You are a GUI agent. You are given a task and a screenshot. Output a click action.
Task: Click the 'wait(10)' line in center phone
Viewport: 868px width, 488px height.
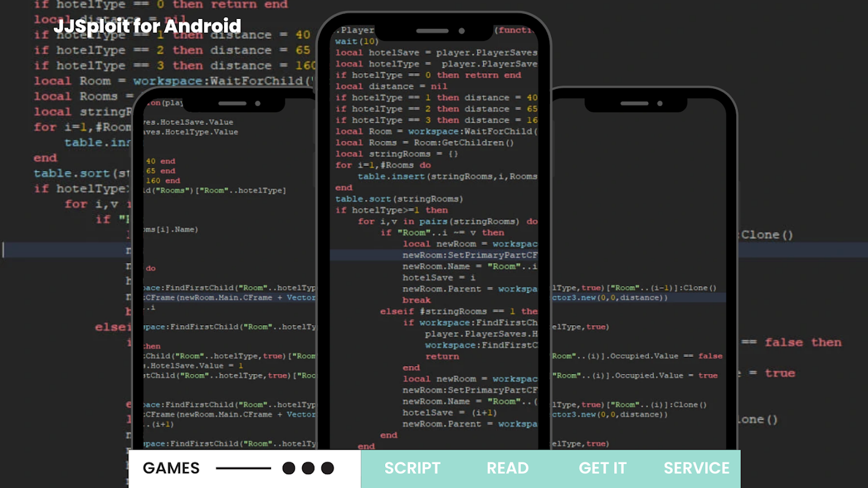357,41
